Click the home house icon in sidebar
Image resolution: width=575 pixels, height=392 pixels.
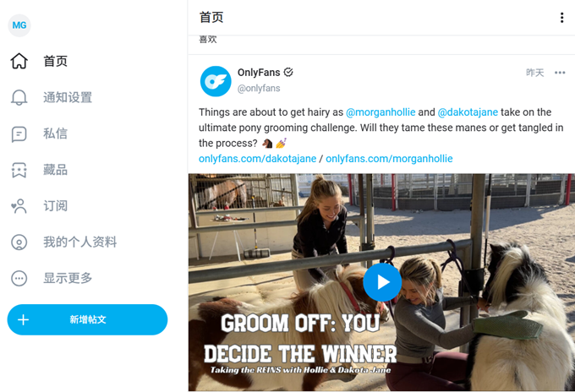19,61
